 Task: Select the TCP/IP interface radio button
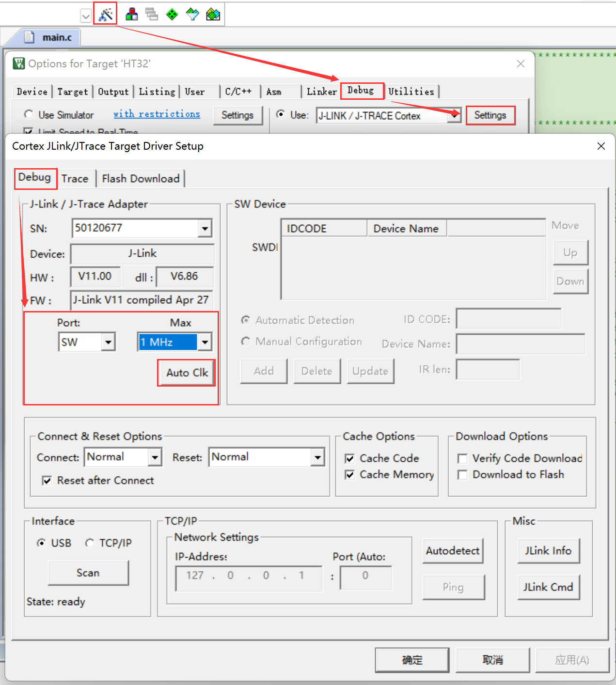click(x=90, y=543)
